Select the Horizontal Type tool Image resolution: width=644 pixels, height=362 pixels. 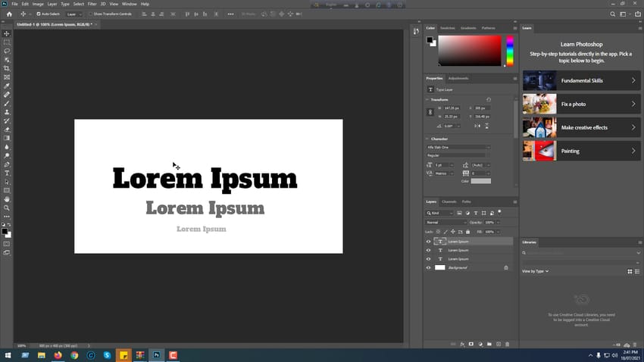point(7,173)
